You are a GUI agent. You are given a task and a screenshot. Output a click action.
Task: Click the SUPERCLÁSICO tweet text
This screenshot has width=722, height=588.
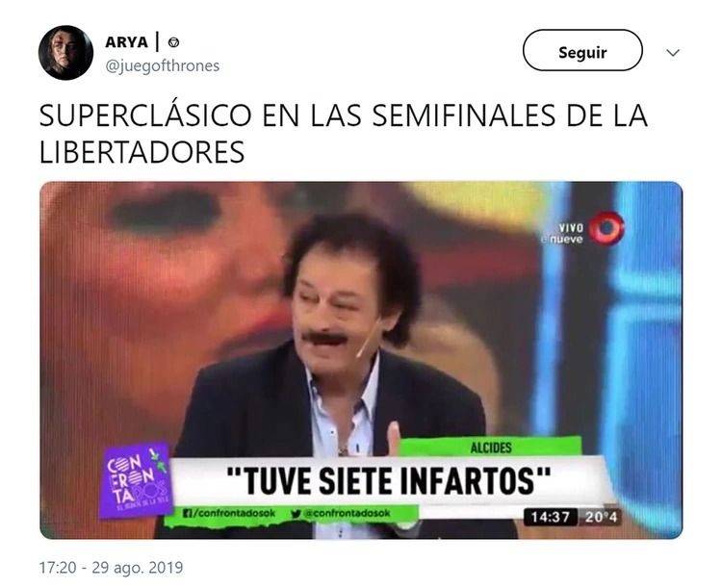pyautogui.click(x=344, y=134)
